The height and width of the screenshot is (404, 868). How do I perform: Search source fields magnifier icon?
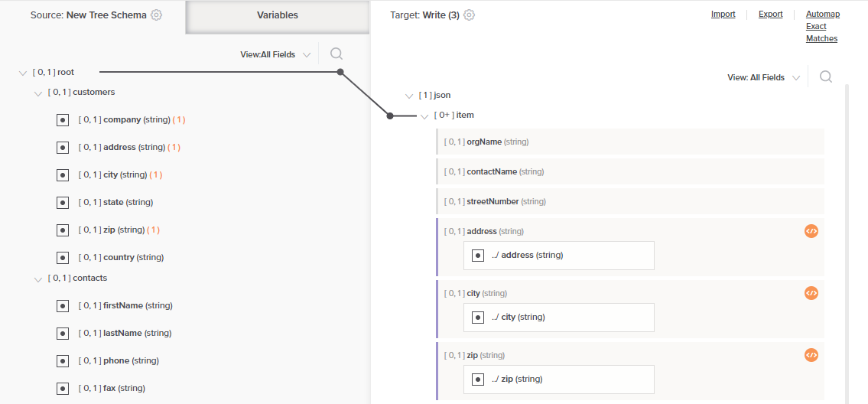coord(336,54)
